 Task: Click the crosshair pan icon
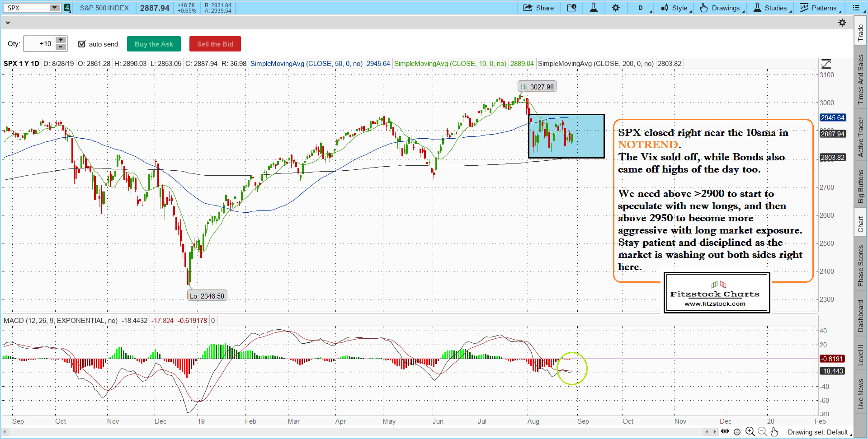737,432
